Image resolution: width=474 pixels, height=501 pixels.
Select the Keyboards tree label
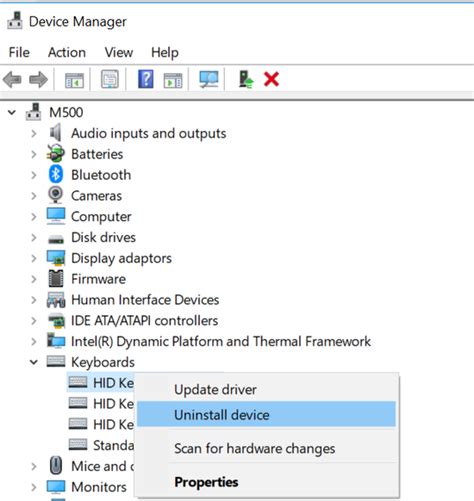click(103, 362)
